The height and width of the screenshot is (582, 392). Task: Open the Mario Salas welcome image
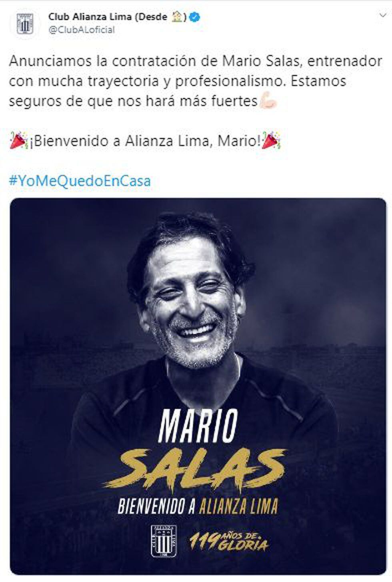pyautogui.click(x=198, y=386)
